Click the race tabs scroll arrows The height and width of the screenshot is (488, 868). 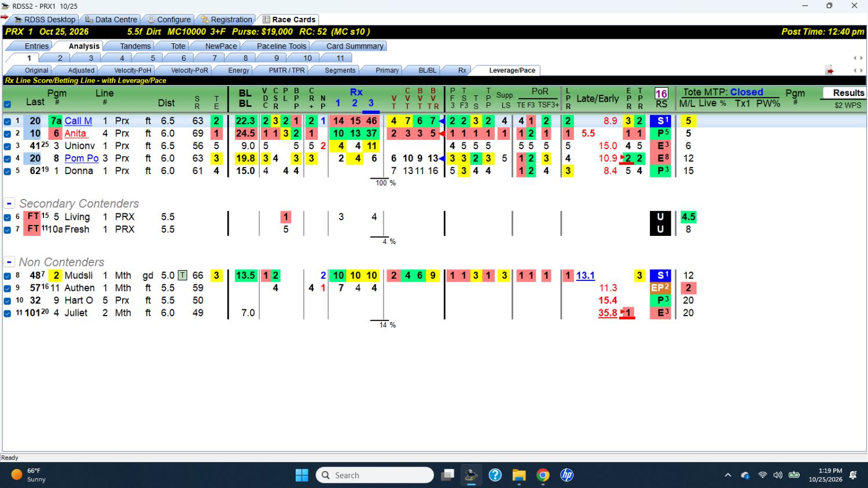click(x=858, y=58)
